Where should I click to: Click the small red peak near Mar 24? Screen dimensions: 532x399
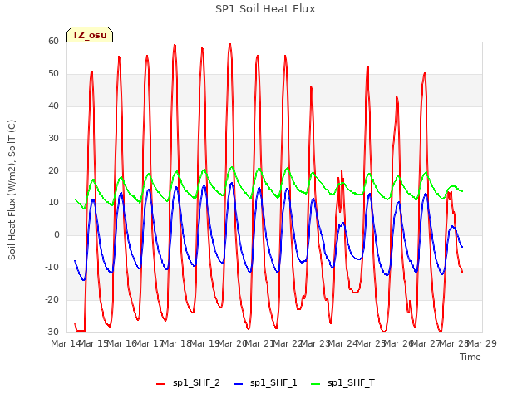coord(342,171)
